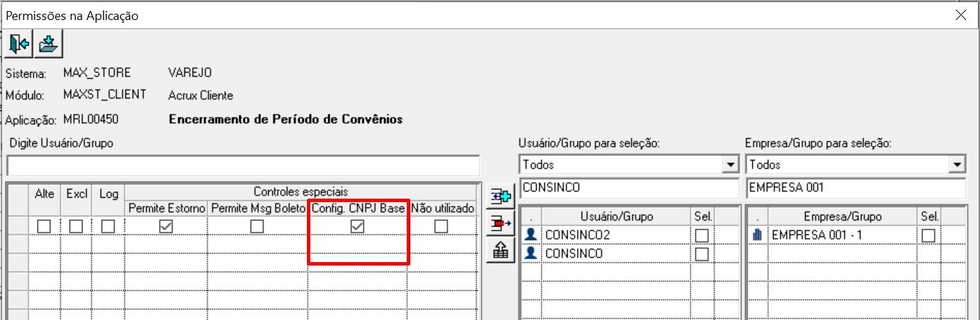Image resolution: width=980 pixels, height=320 pixels.
Task: Click the EMPRESA 001 search field
Action: point(855,187)
